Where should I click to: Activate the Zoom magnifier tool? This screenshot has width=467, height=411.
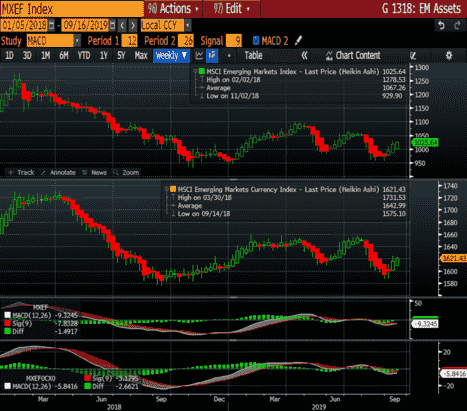[126, 172]
